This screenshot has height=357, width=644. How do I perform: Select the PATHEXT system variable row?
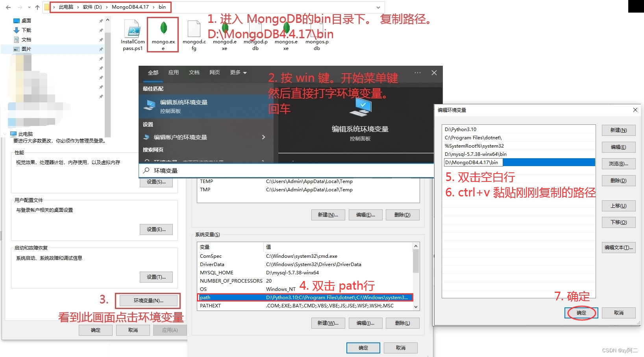click(x=305, y=305)
